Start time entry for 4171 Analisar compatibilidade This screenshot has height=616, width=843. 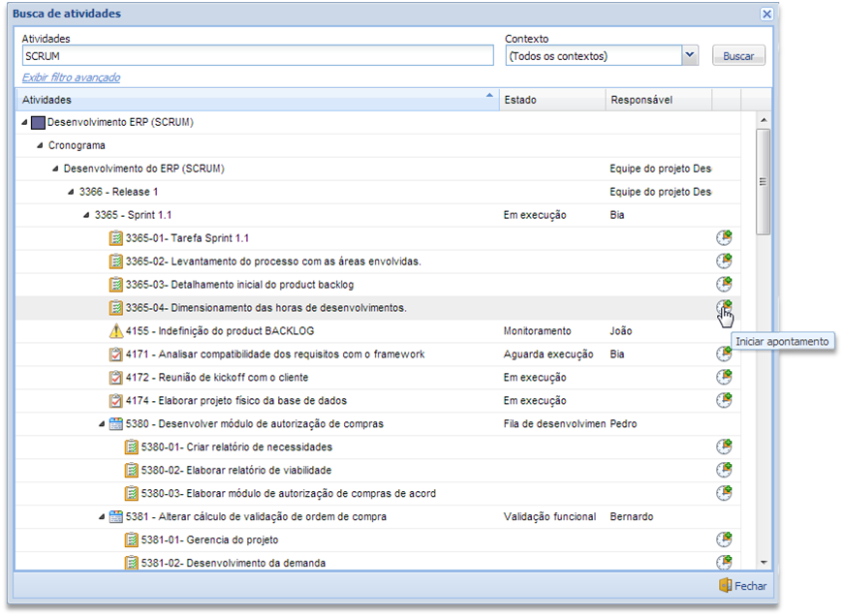(724, 354)
